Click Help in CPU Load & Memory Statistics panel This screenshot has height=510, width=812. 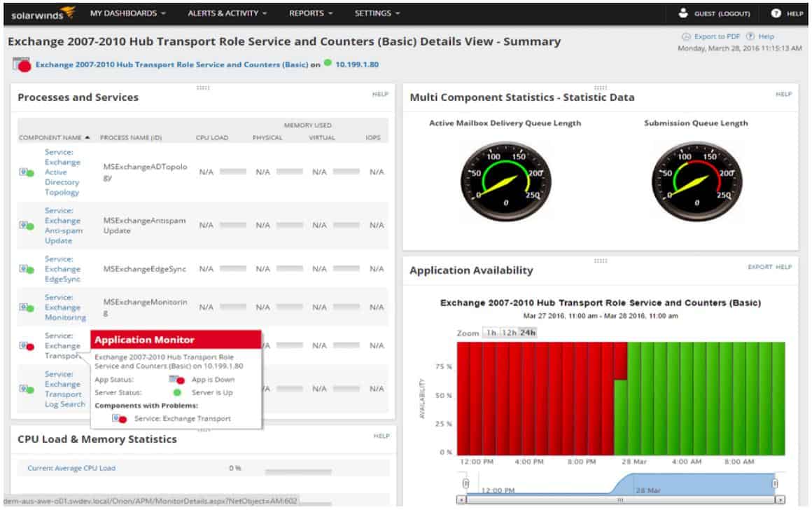coord(381,436)
